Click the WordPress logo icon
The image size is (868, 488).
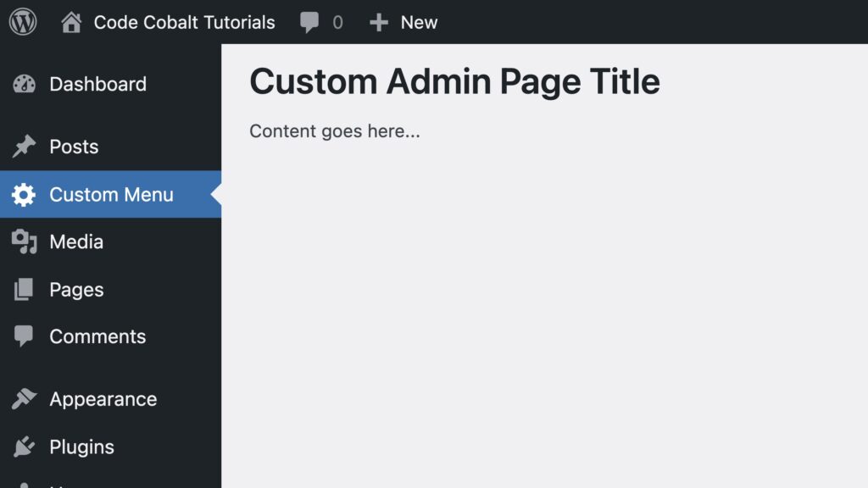pyautogui.click(x=23, y=22)
